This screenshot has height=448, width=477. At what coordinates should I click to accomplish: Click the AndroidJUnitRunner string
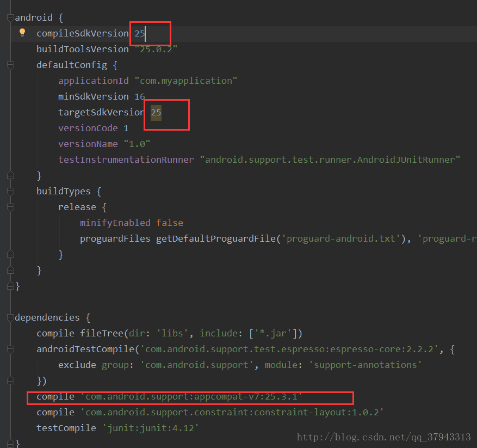pyautogui.click(x=330, y=160)
